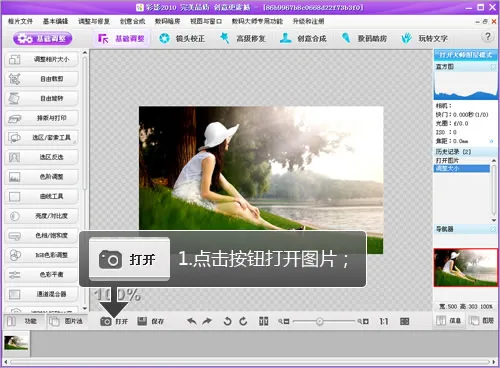
Task: Rotate image clockwise with the rotate-right icon
Action: click(x=243, y=321)
